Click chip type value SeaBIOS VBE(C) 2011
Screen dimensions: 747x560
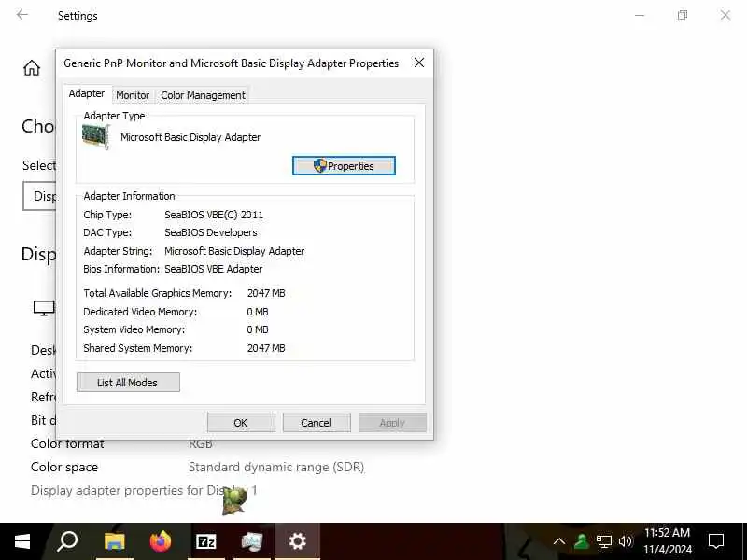(214, 215)
